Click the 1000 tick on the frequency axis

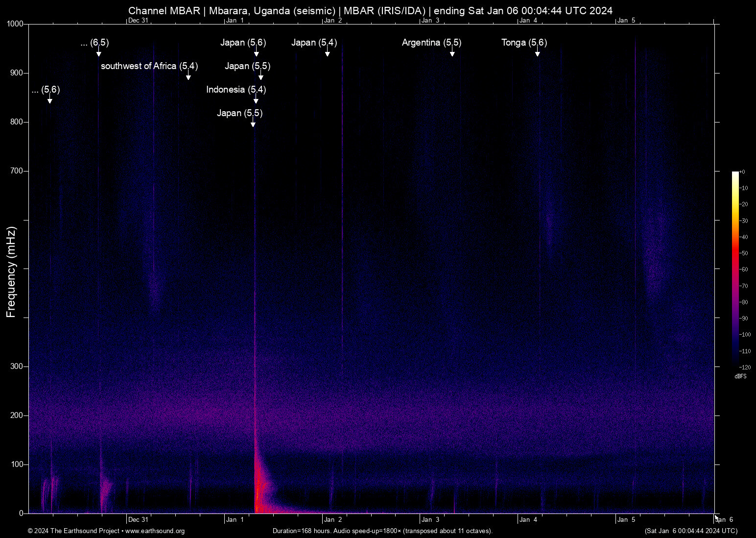(x=15, y=24)
